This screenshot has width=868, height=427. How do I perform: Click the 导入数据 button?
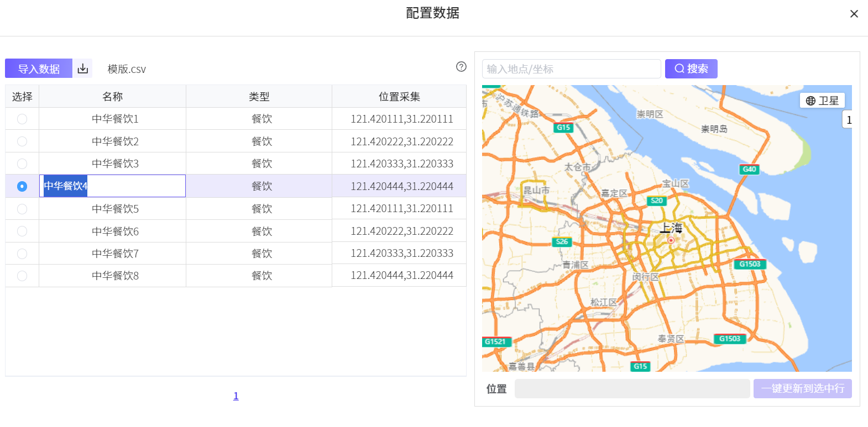tap(39, 68)
